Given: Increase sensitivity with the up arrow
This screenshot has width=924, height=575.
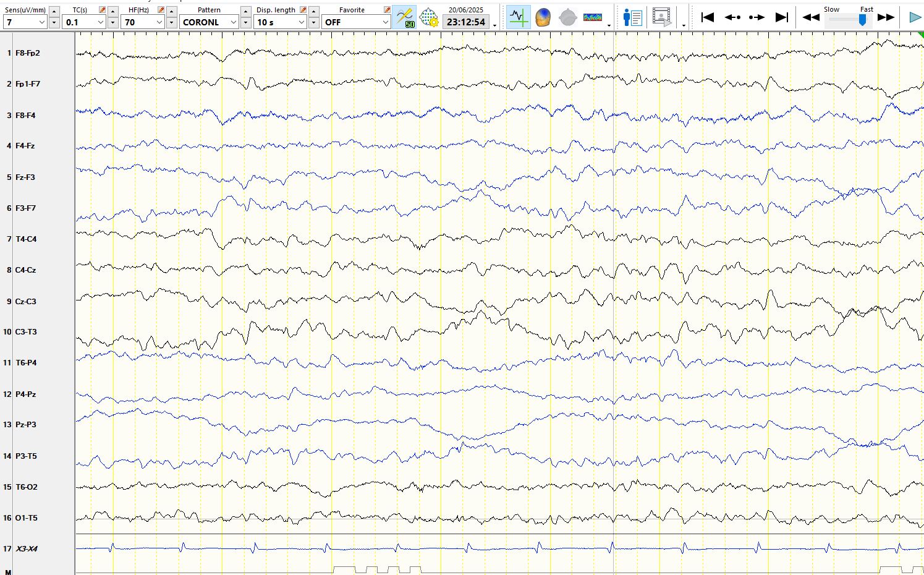Looking at the screenshot, I should pos(54,11).
